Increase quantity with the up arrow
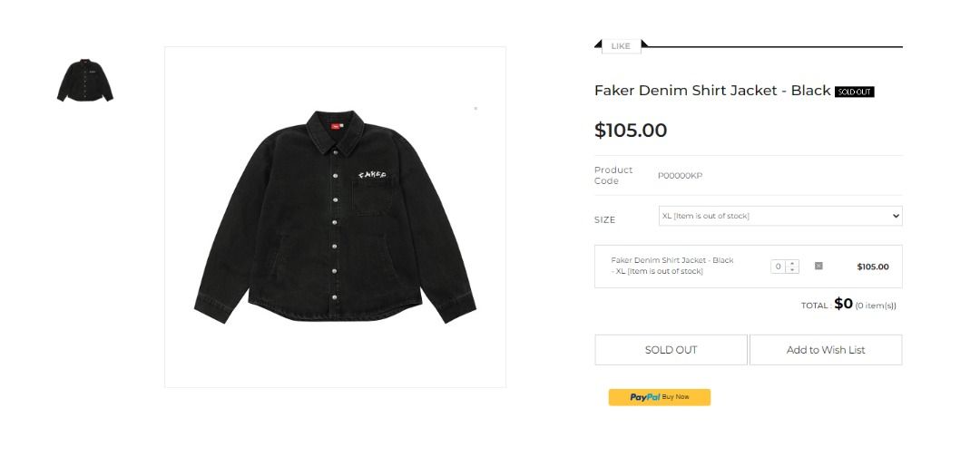980x466 pixels. [793, 263]
